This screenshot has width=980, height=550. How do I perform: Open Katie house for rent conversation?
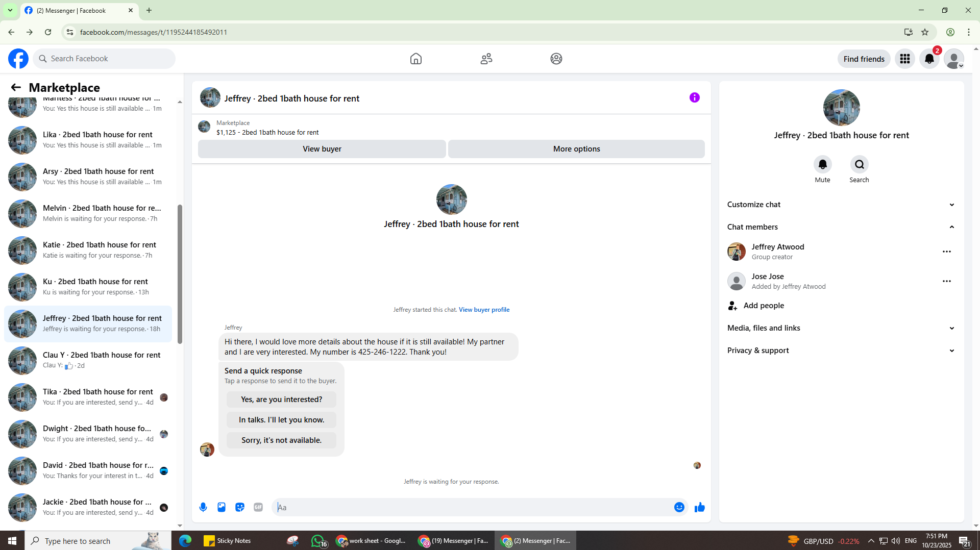(88, 250)
